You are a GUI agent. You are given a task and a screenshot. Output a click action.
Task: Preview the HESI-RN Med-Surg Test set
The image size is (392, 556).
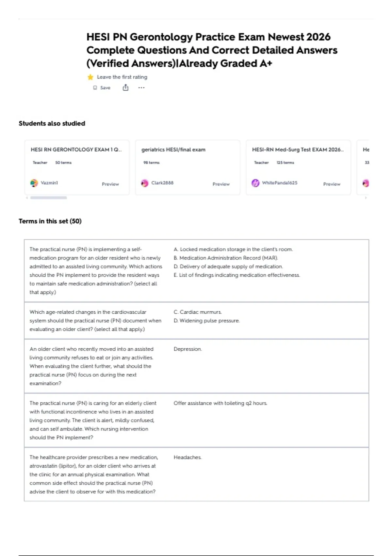point(332,184)
